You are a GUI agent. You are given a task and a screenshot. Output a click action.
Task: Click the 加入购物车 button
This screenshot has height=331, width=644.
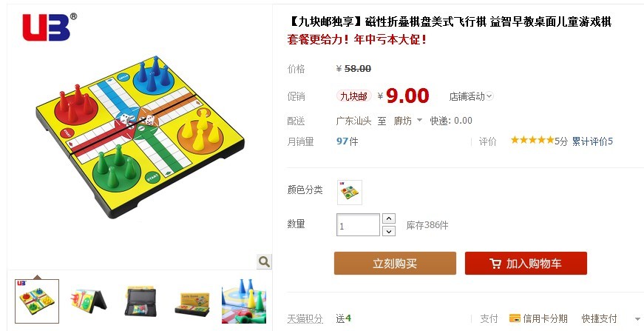pyautogui.click(x=526, y=263)
